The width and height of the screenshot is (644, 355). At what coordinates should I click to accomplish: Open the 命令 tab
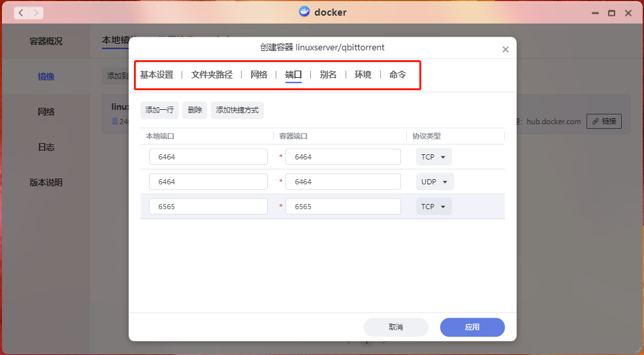397,75
